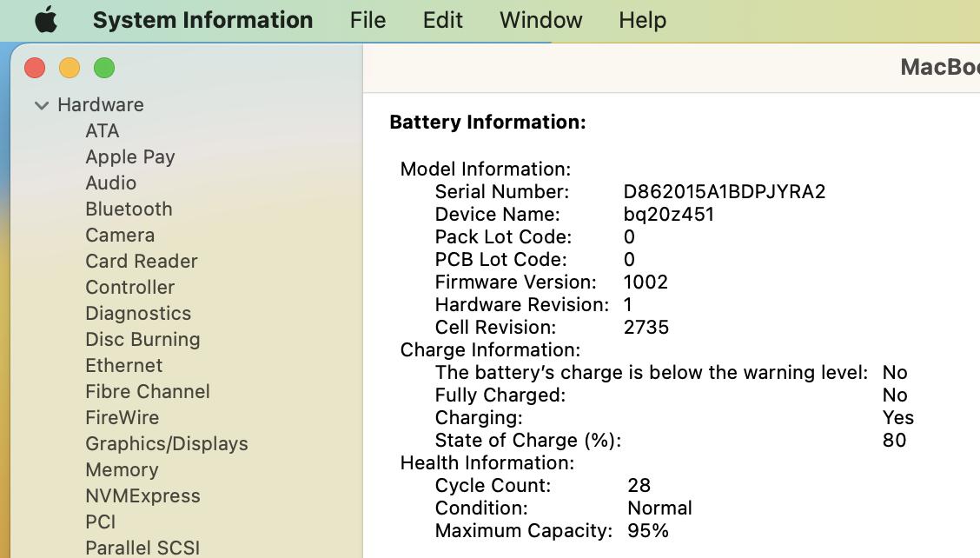
Task: Click the battery serial number value
Action: (725, 191)
